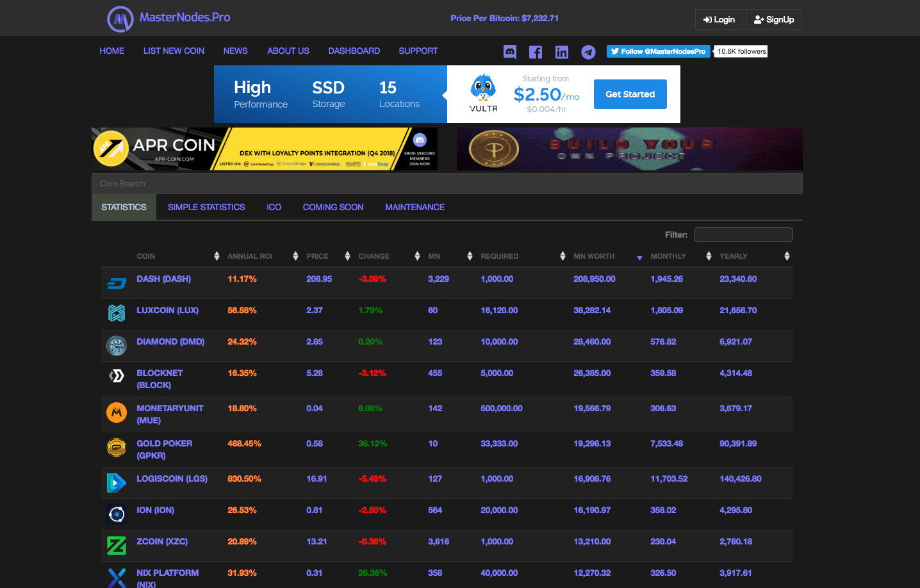
Task: Click Gold Poker yearly value 90,391.89
Action: tap(738, 443)
